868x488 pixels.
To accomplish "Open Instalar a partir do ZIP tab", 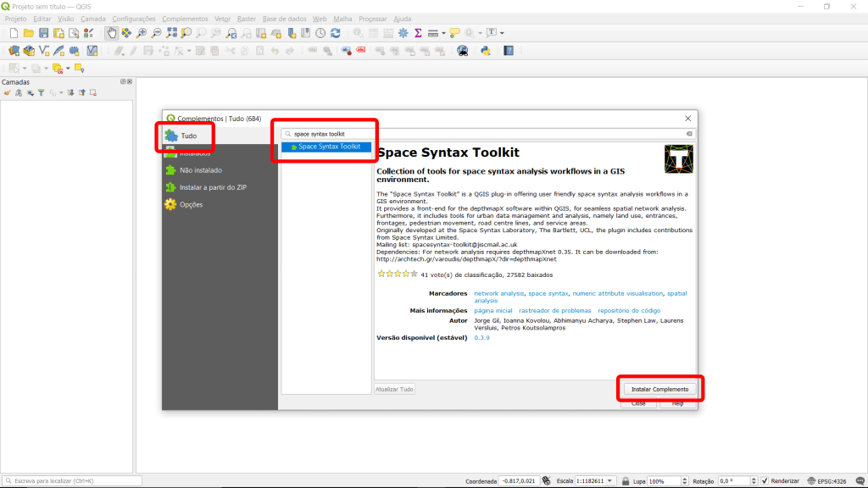I will coord(213,187).
